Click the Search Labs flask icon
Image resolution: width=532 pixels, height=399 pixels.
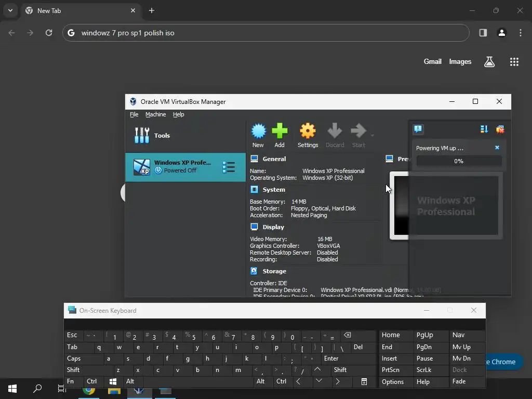489,61
